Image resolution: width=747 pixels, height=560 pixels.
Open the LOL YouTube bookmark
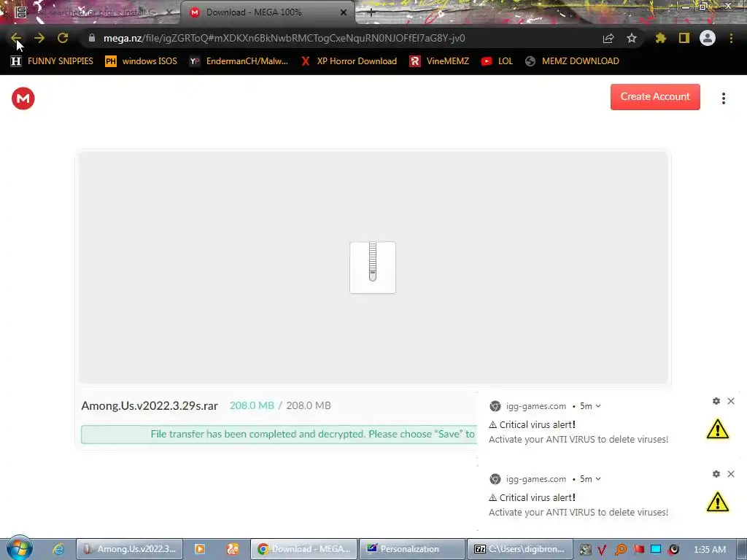(497, 61)
